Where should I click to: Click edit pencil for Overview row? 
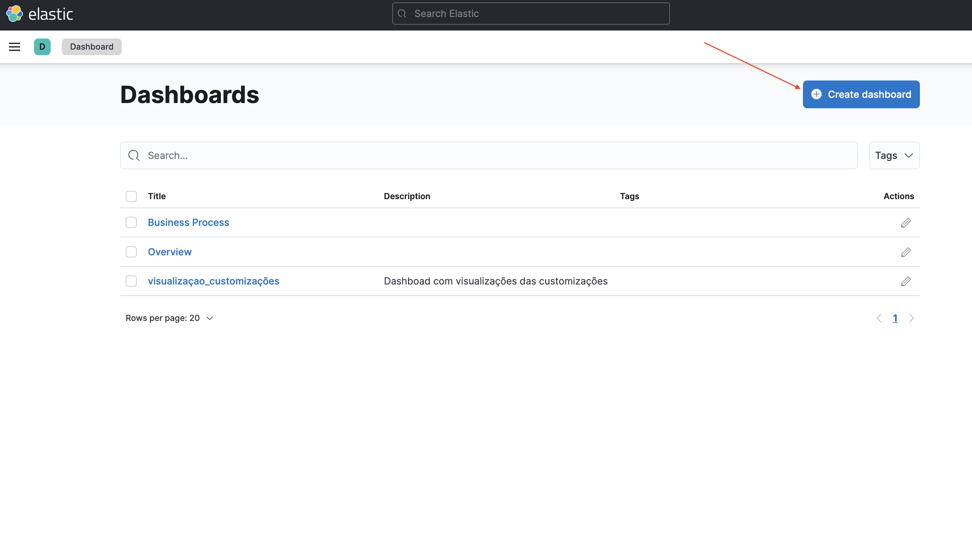click(906, 252)
